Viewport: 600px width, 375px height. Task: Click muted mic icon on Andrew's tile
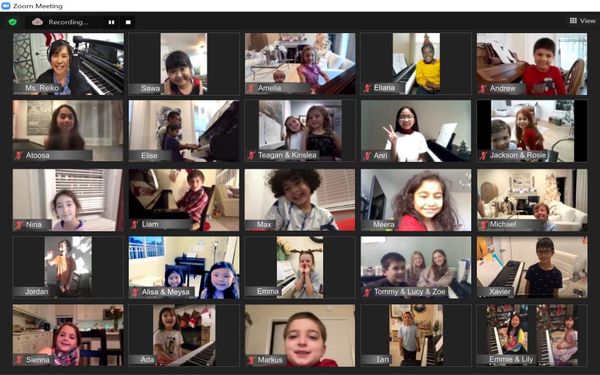coord(483,88)
